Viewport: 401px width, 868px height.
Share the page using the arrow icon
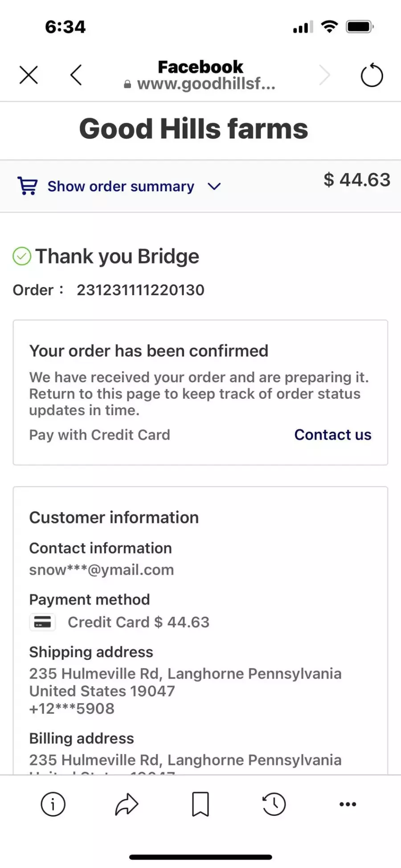click(127, 804)
